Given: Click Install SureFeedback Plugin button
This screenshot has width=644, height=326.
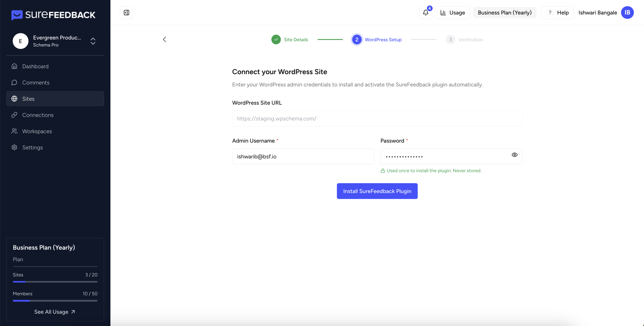Looking at the screenshot, I should pos(377,191).
